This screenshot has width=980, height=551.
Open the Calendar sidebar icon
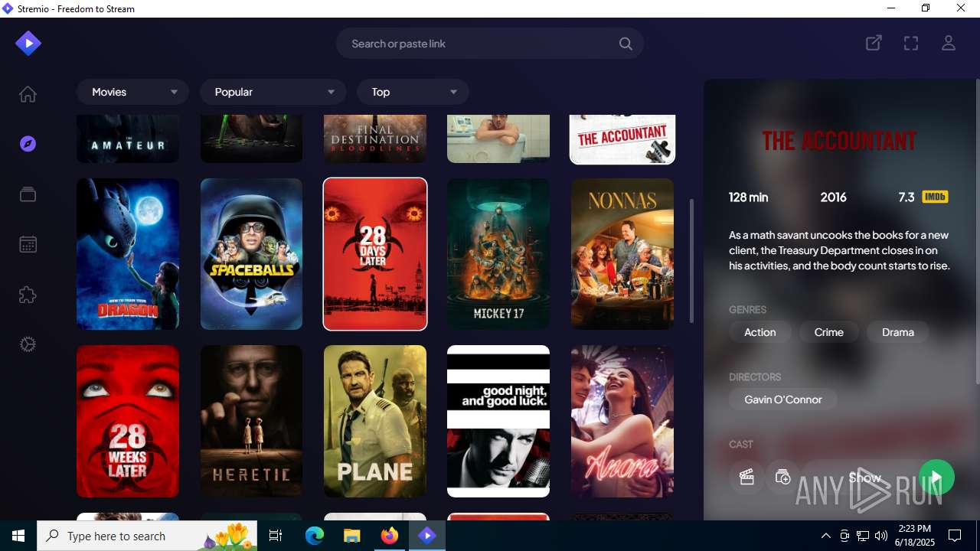pos(28,244)
